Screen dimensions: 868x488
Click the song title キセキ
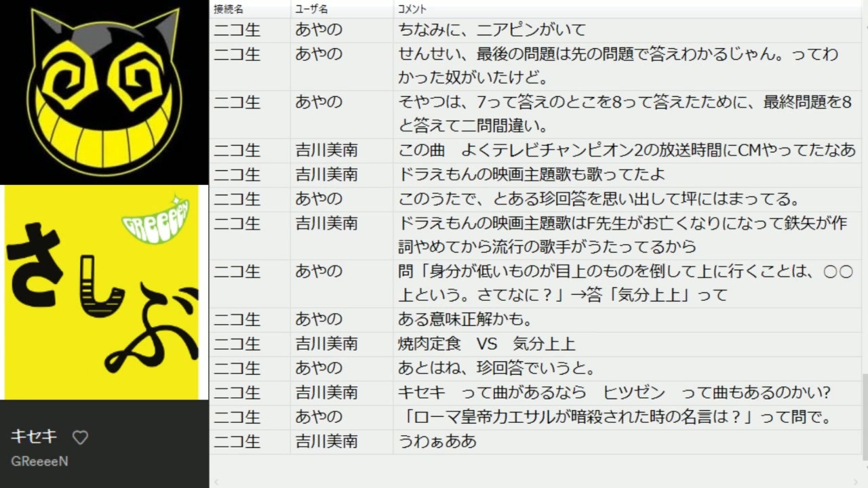click(x=34, y=436)
